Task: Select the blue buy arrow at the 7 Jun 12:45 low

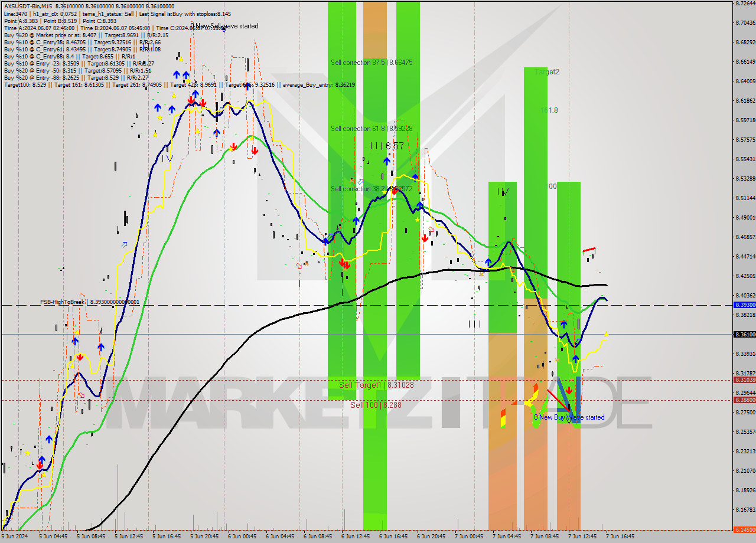Action: [575, 359]
